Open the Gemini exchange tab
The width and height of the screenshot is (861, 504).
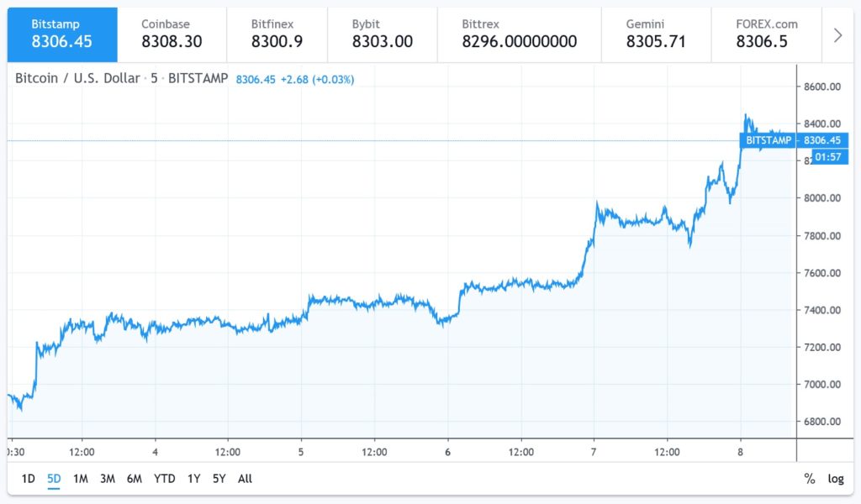(x=657, y=34)
